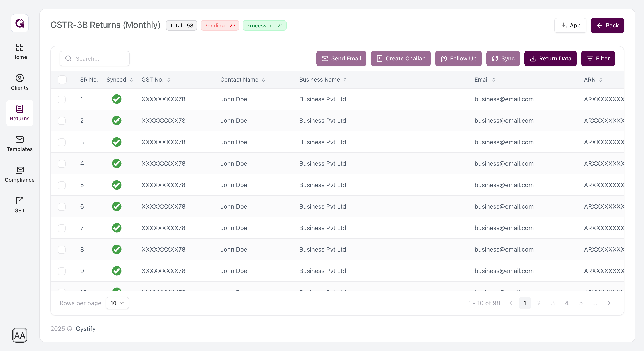Sort the table by Email column
The height and width of the screenshot is (351, 644).
tap(494, 80)
